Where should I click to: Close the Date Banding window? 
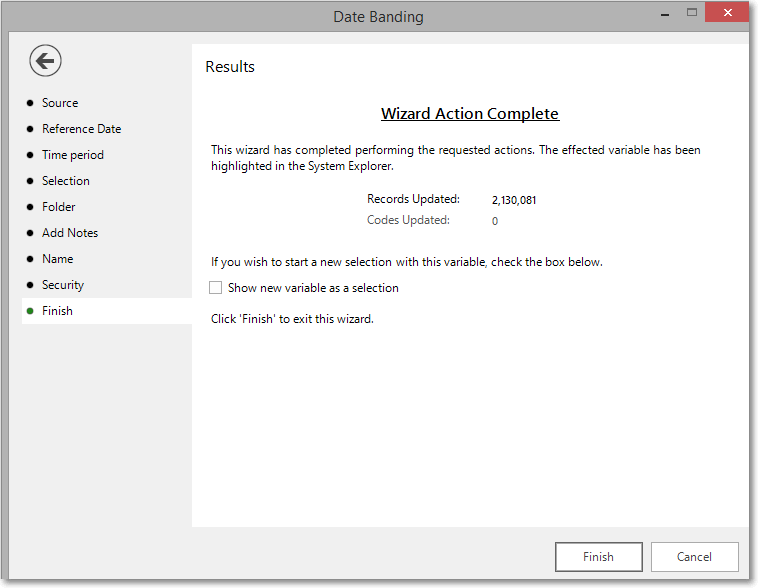[x=727, y=13]
